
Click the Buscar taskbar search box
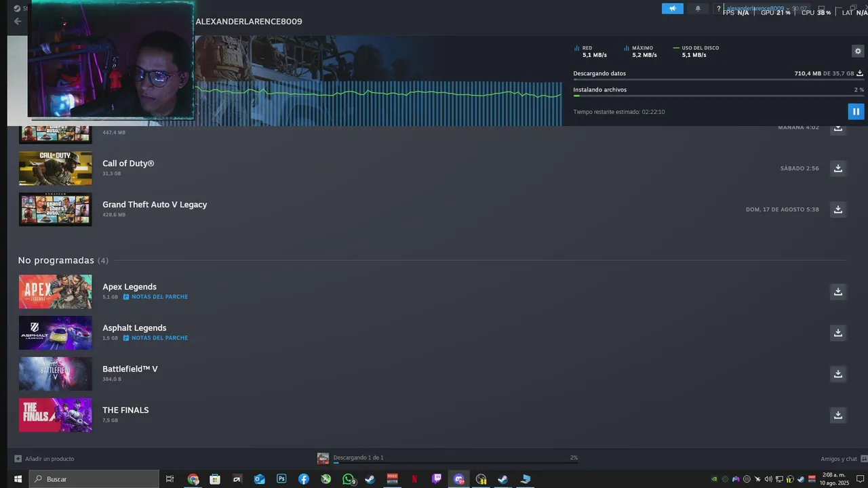(x=94, y=479)
